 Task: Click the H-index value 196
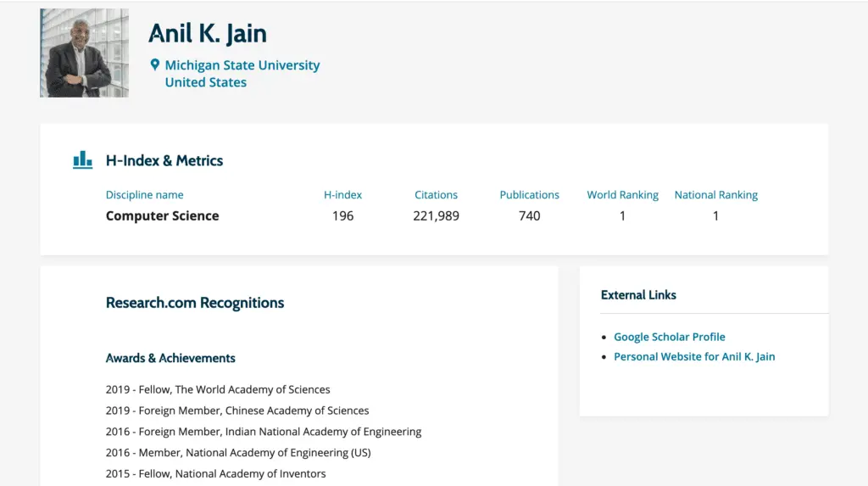(x=342, y=216)
